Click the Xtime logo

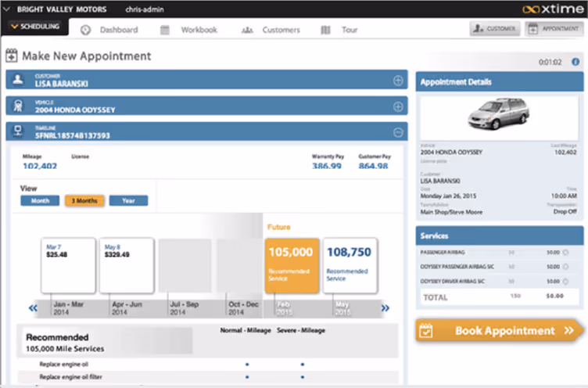pyautogui.click(x=553, y=9)
